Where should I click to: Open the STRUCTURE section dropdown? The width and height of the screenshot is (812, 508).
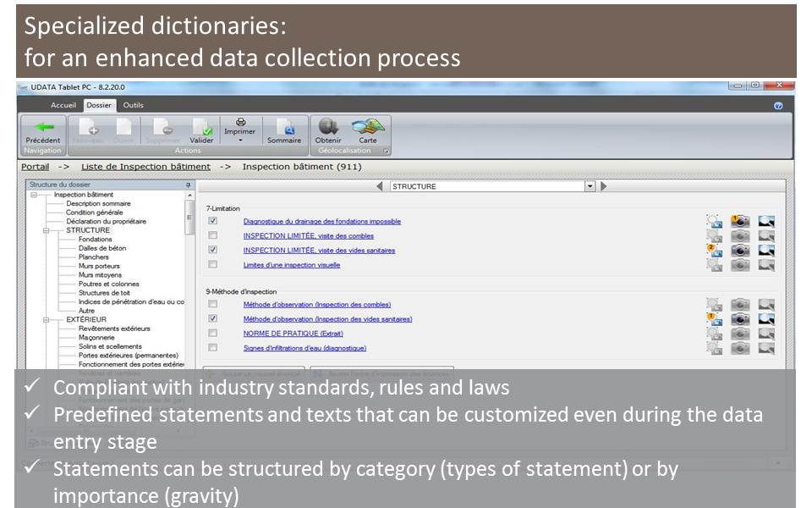coord(590,186)
